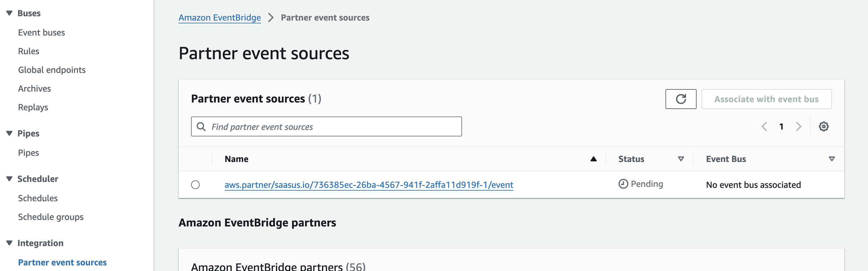Collapse the Integration section
The image size is (868, 271).
[x=9, y=243]
